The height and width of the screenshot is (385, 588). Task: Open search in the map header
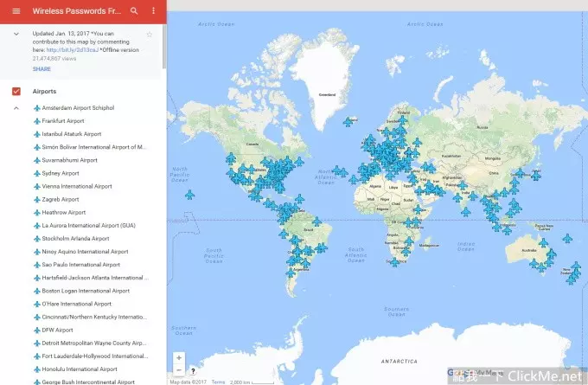pyautogui.click(x=134, y=11)
